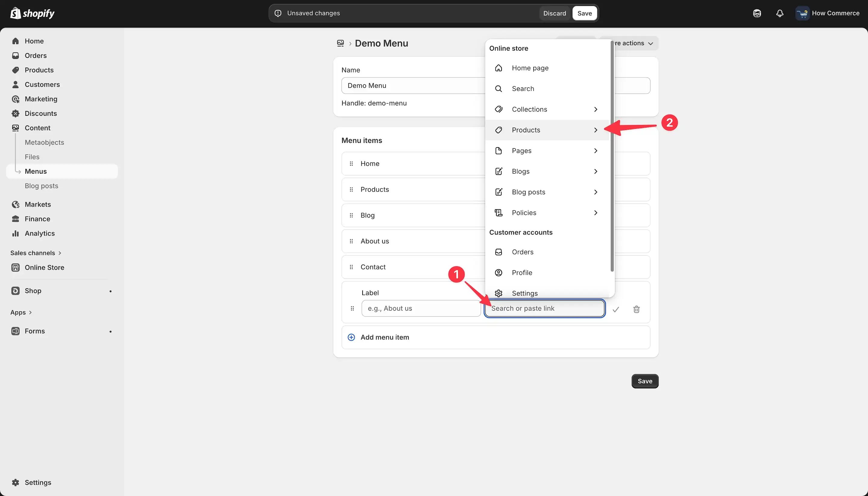Viewport: 868px width, 496px height.
Task: Open Online Store sales channel
Action: [x=62, y=267]
